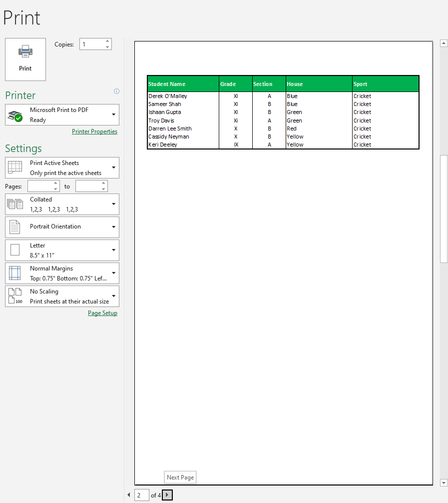Click the Pages starting page field
The height and width of the screenshot is (503, 448).
pos(40,185)
